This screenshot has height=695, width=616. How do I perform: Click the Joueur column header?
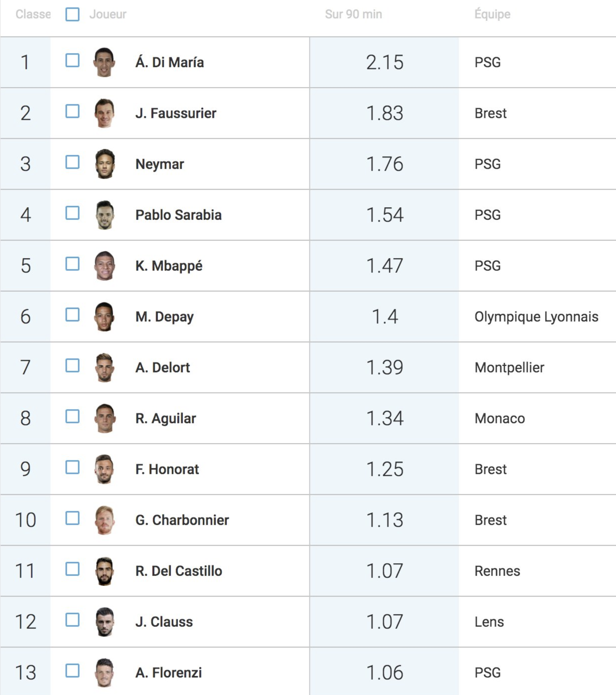coord(108,14)
